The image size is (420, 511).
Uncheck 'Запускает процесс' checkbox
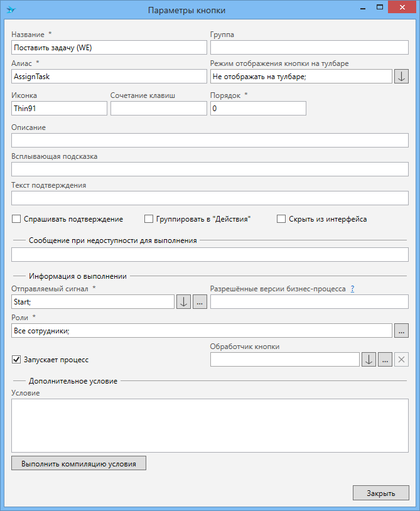coord(16,360)
